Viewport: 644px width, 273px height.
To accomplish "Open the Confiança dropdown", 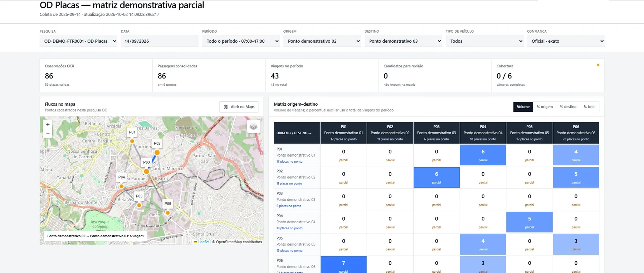I will click(x=566, y=41).
